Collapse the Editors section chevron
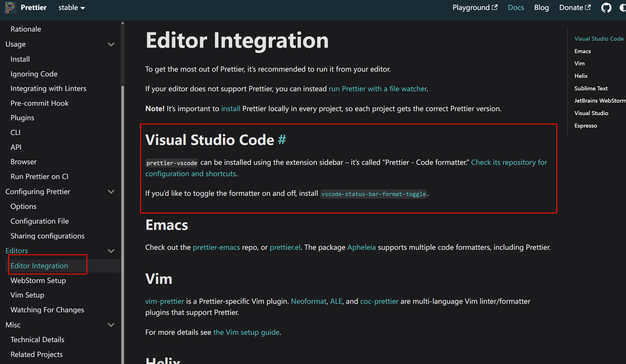 111,251
